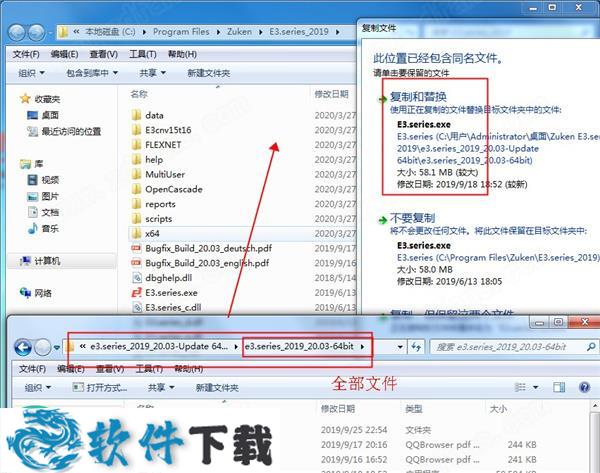Screen dimensions: 600x473
Task: Click Program Files breadcrumb segment
Action: [181, 32]
